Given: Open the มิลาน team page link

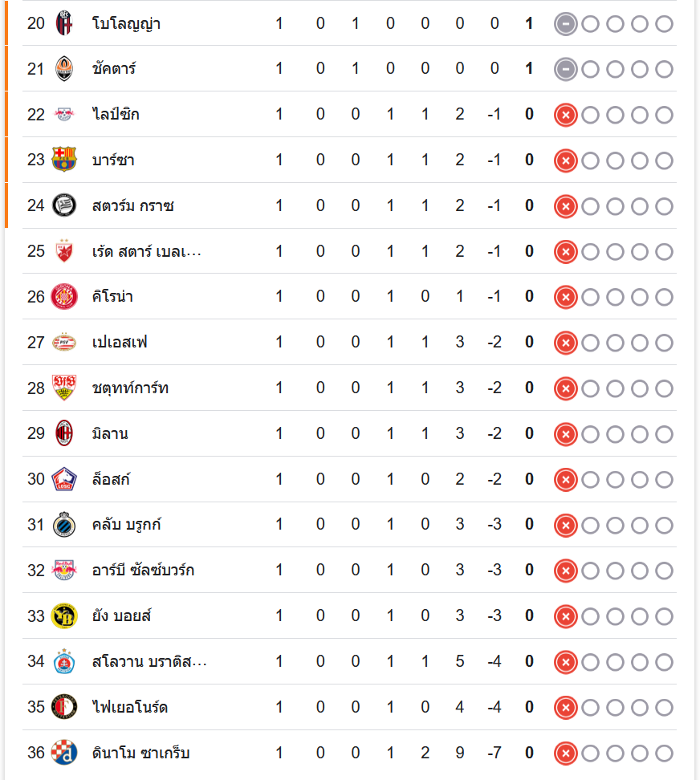Looking at the screenshot, I should tap(110, 433).
